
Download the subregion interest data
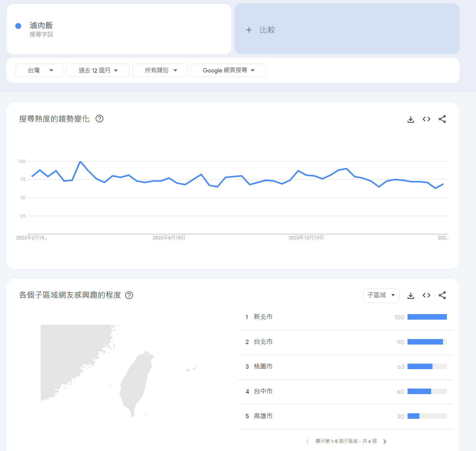coord(411,296)
